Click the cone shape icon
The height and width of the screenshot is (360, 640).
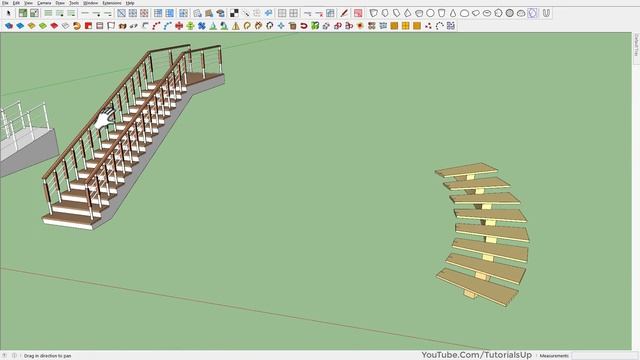[x=453, y=13]
